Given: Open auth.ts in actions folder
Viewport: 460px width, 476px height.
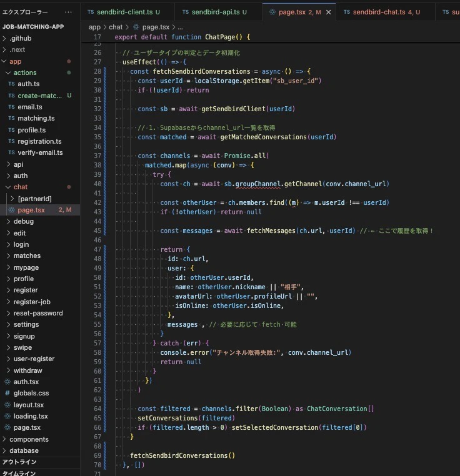Looking at the screenshot, I should pyautogui.click(x=40, y=84).
